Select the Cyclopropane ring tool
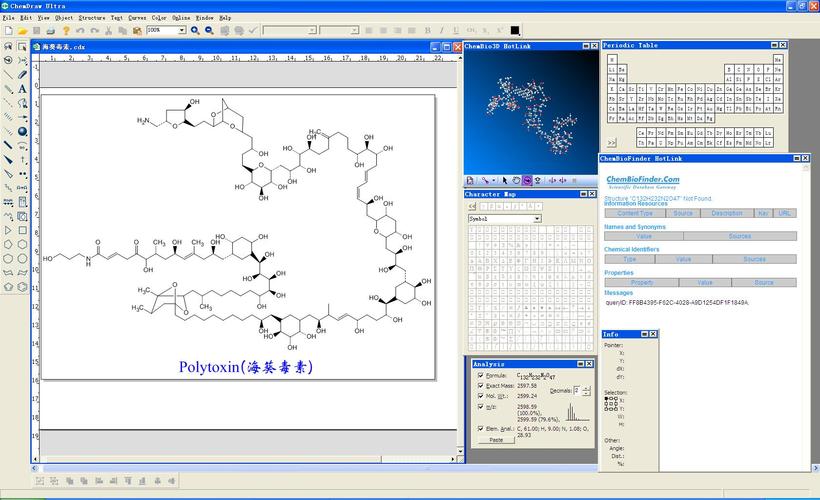This screenshot has height=500, width=820. pos(8,230)
